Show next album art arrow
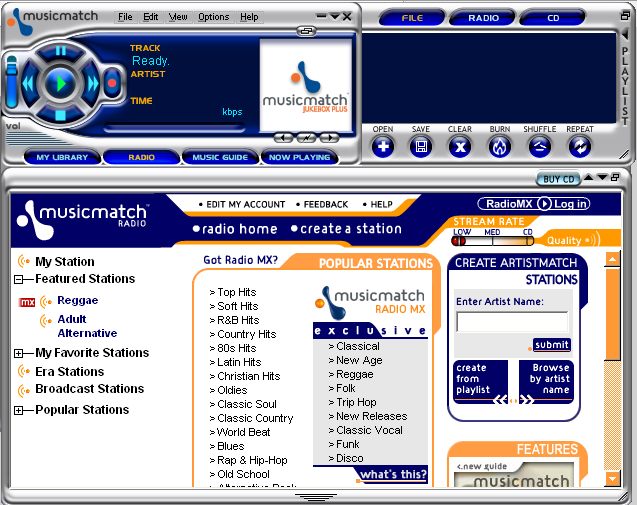This screenshot has width=637, height=505. coord(329,138)
